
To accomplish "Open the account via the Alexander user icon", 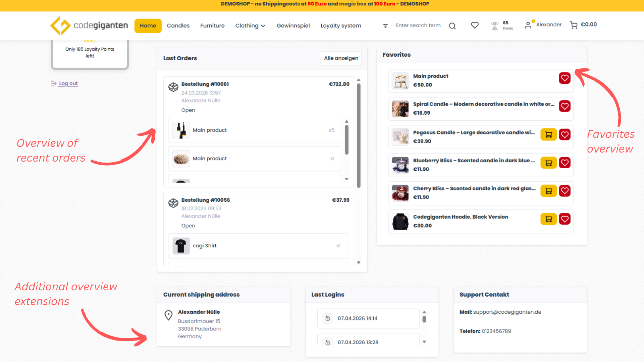I will click(529, 25).
